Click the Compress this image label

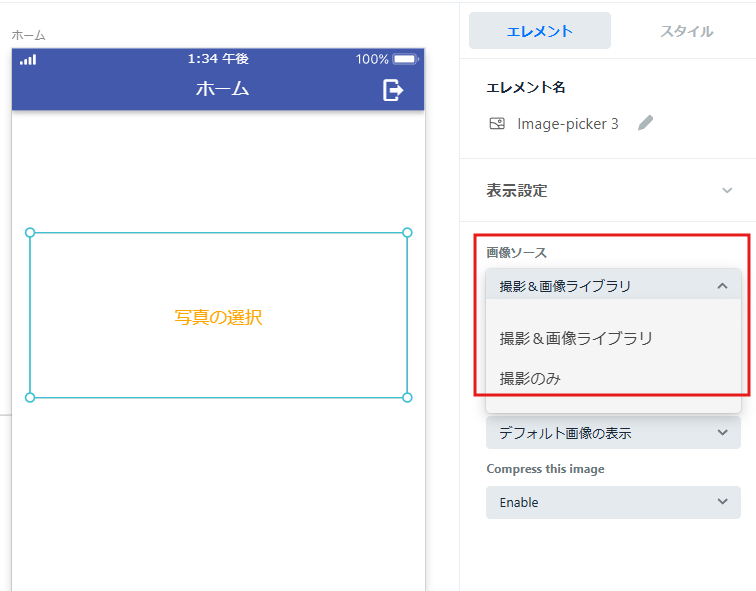545,469
